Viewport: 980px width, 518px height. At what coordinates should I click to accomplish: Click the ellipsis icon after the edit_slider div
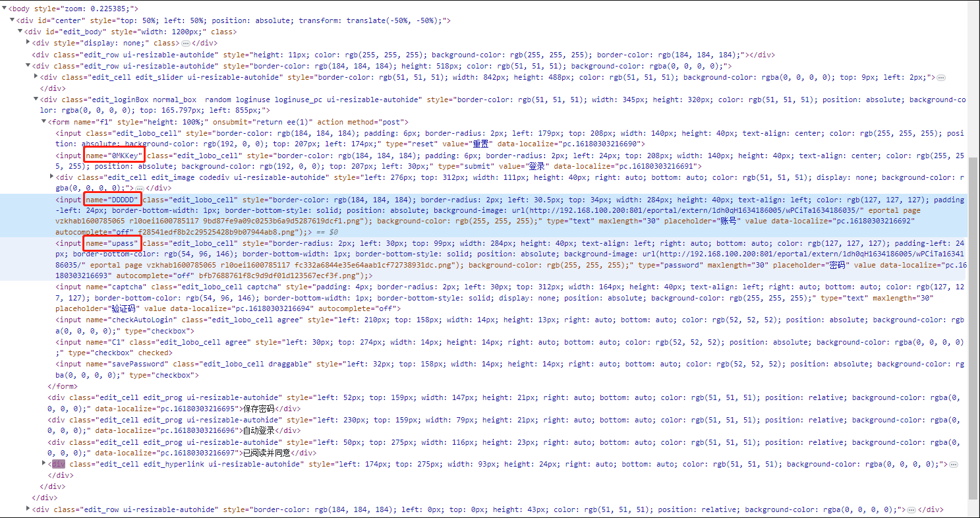(x=941, y=76)
